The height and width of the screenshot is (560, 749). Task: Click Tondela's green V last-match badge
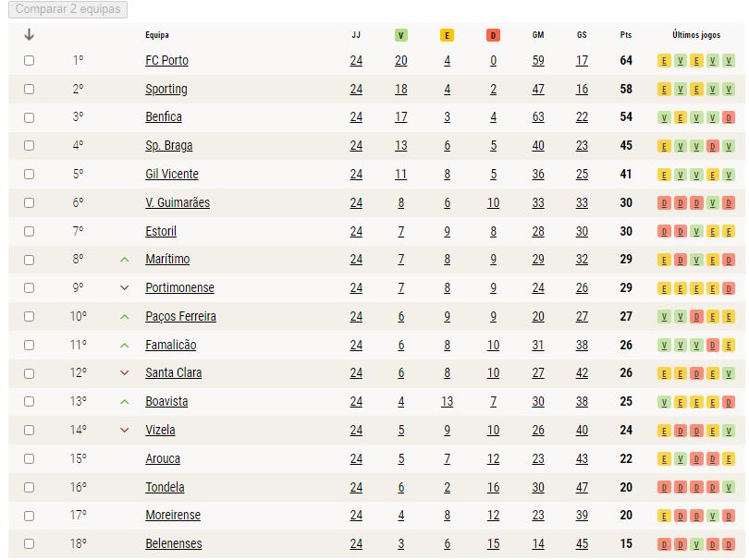pos(729,487)
